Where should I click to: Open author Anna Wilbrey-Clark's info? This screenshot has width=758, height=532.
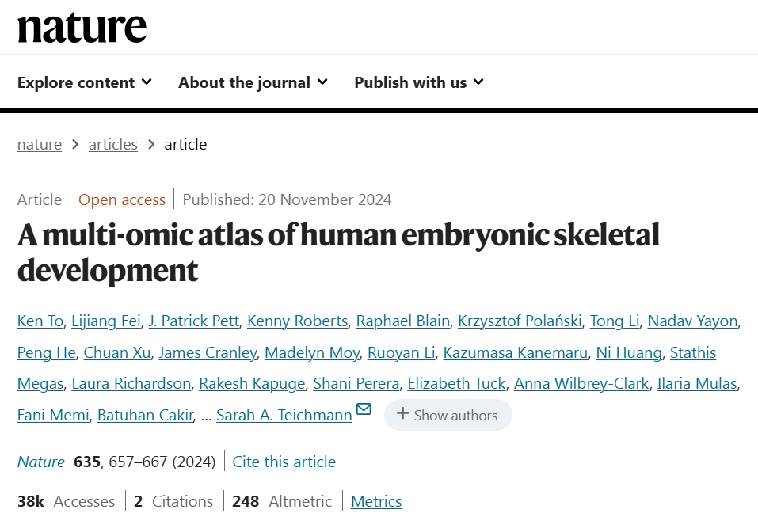click(x=581, y=384)
